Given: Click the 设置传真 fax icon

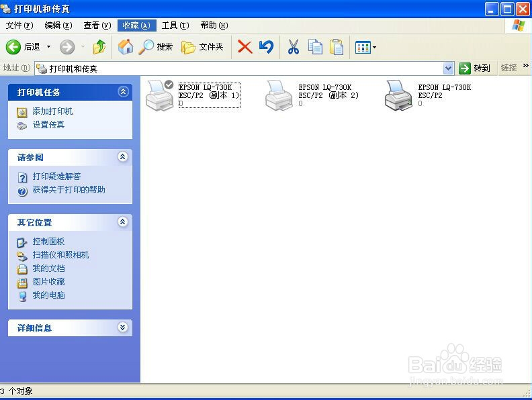Looking at the screenshot, I should 21,126.
